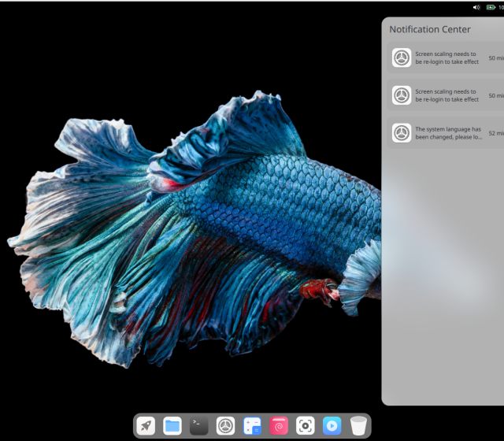Viewport: 504px width, 441px height.
Task: Click the volume speaker icon in top bar
Action: point(476,7)
